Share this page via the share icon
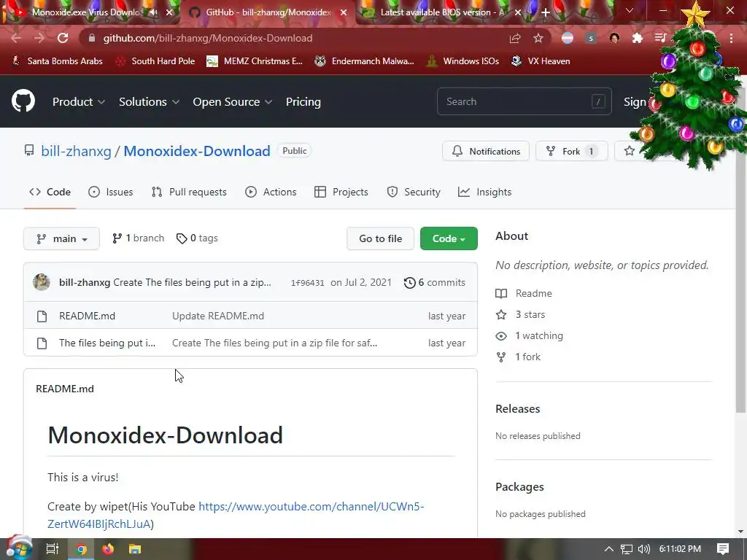This screenshot has height=560, width=747. [x=515, y=38]
